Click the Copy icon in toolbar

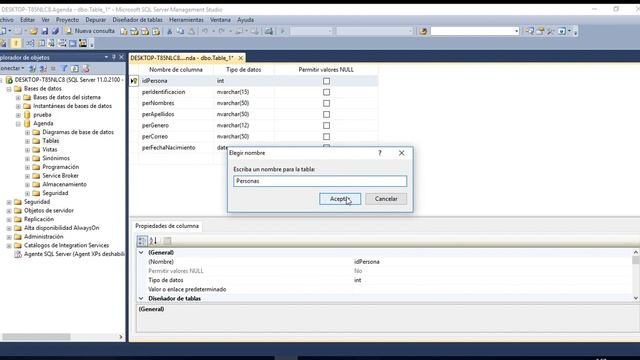coord(180,31)
